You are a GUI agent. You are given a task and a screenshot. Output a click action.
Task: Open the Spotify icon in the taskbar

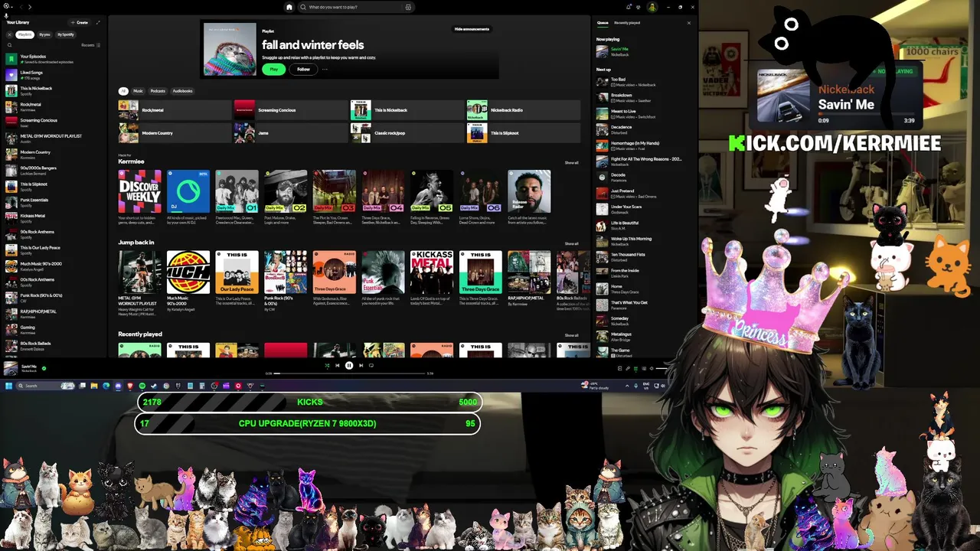coord(142,386)
